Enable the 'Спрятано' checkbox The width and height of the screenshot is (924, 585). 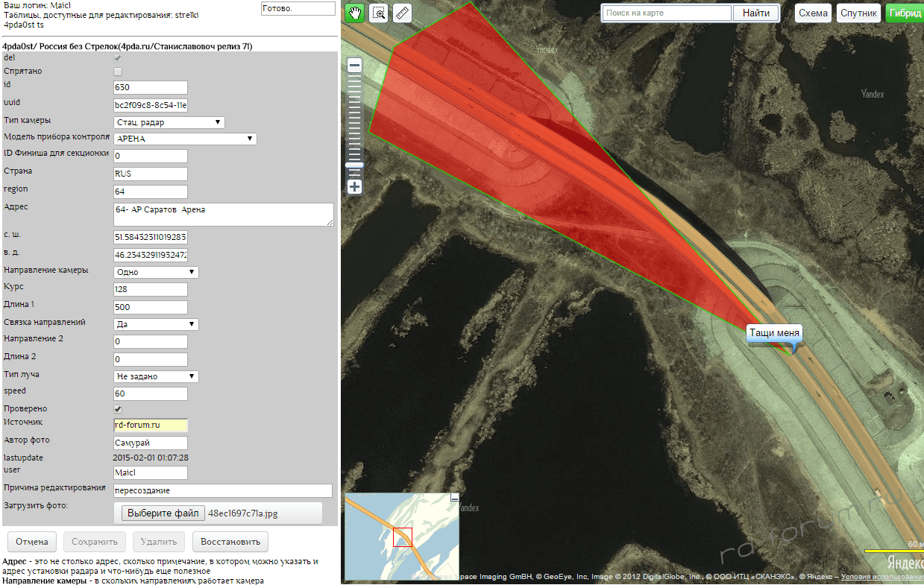click(x=117, y=72)
